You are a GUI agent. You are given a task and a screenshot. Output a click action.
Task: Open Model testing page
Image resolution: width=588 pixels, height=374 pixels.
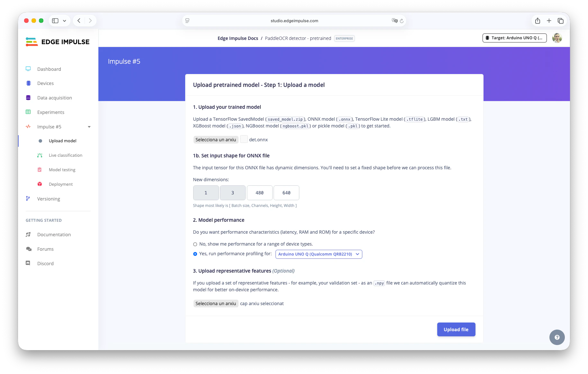click(x=62, y=170)
